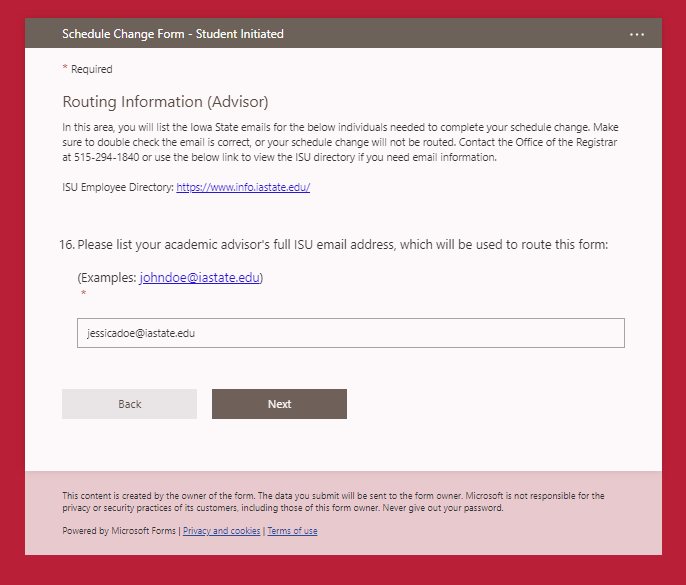Focus the advisor email input field
This screenshot has height=585, width=686.
point(351,333)
